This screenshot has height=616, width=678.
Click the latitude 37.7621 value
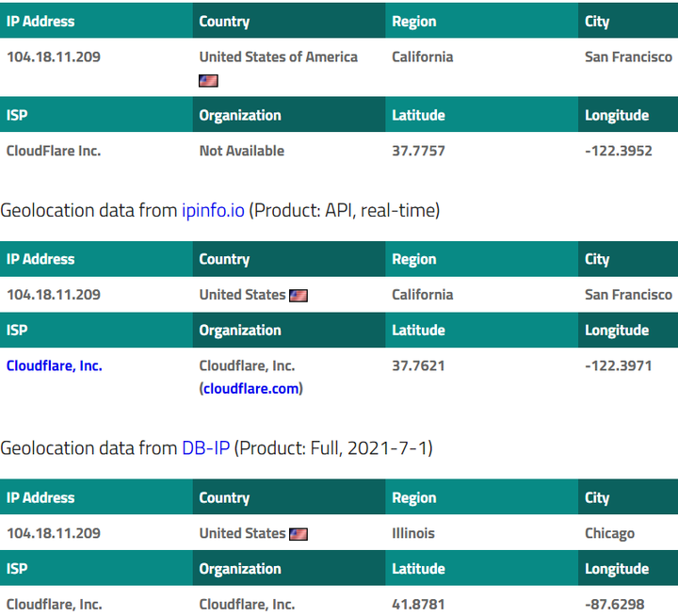click(x=418, y=366)
